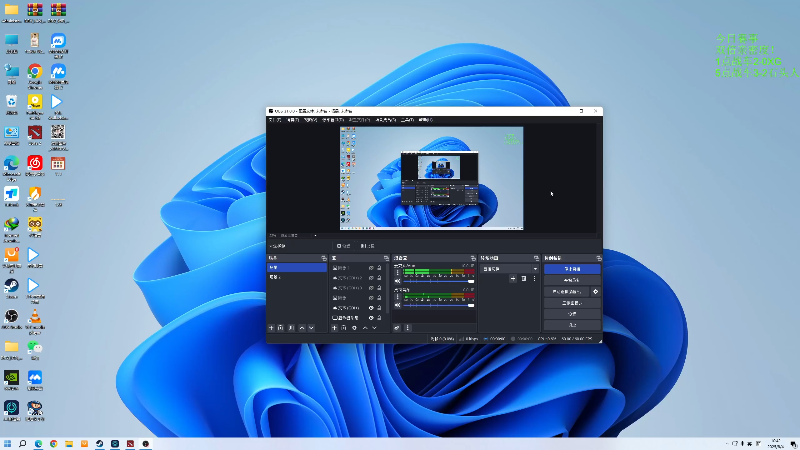Pop out the Audio Mixer dock panel
The image size is (800, 450).
[x=473, y=258]
